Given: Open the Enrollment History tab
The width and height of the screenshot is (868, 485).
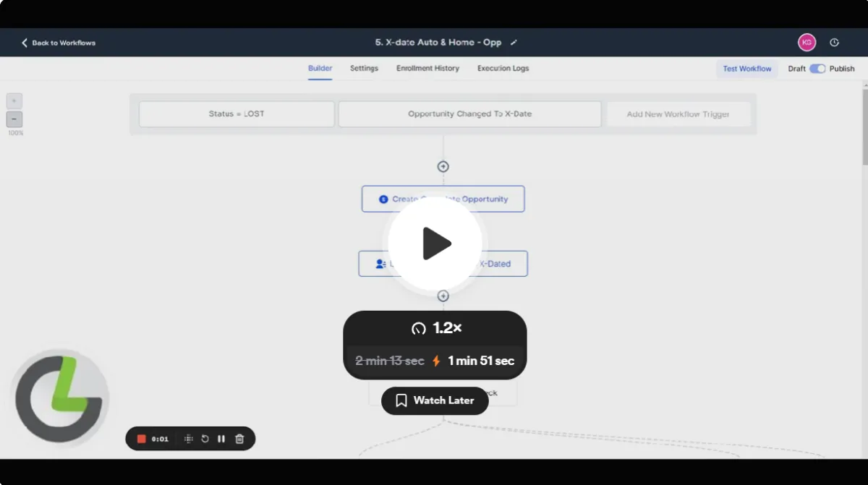Looking at the screenshot, I should pos(427,69).
